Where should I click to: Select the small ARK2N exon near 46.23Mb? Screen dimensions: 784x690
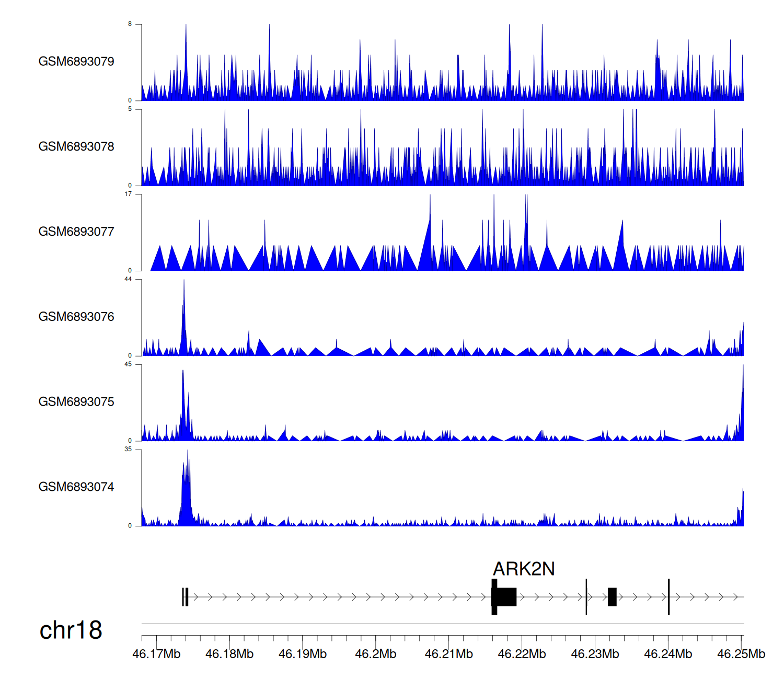click(x=612, y=597)
